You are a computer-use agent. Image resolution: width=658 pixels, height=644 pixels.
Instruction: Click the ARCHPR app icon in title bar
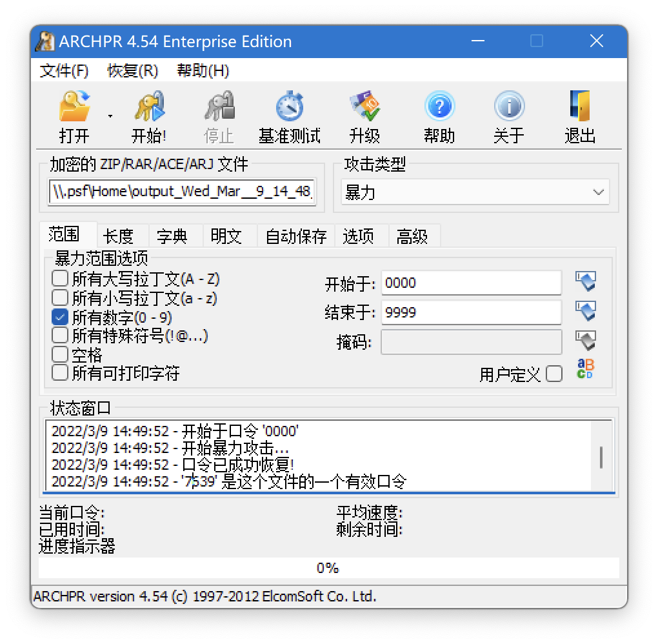pos(45,41)
